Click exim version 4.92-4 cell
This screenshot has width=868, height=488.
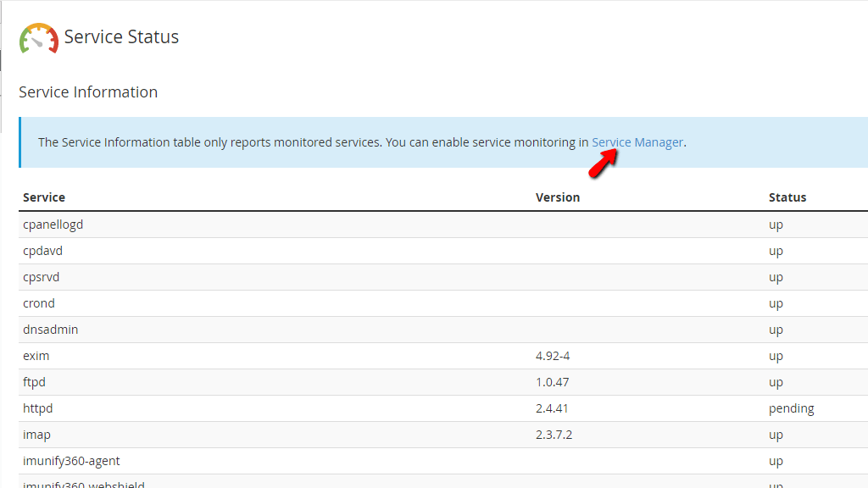[x=553, y=356]
